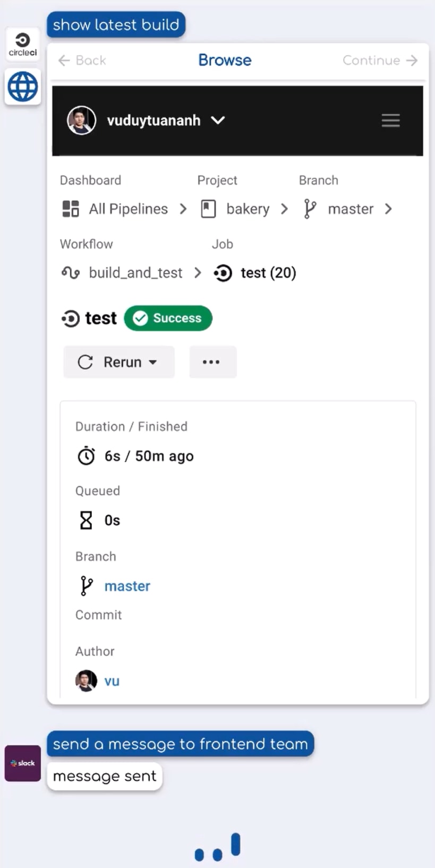This screenshot has width=435, height=868.
Task: Expand the chevron after master branch
Action: click(389, 209)
